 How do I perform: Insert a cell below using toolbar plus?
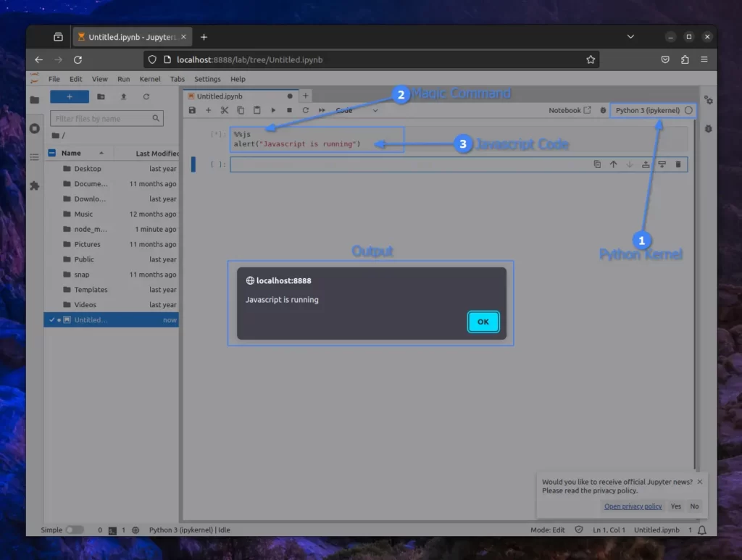tap(208, 110)
